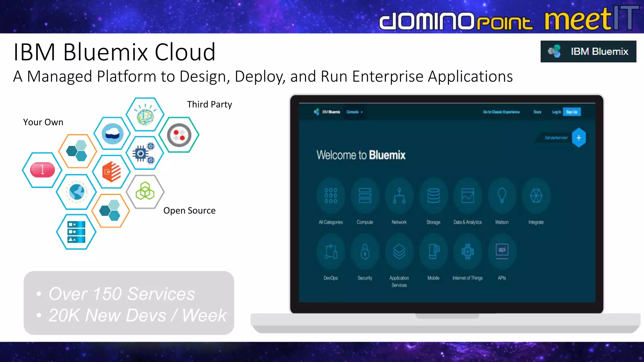644x362 pixels.
Task: Open the All Categories icon
Action: click(x=330, y=196)
